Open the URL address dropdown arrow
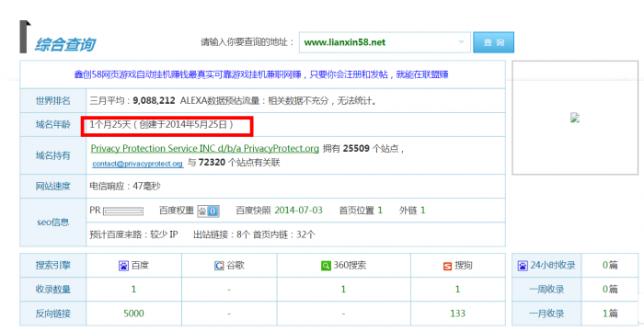644x331 pixels. click(461, 42)
